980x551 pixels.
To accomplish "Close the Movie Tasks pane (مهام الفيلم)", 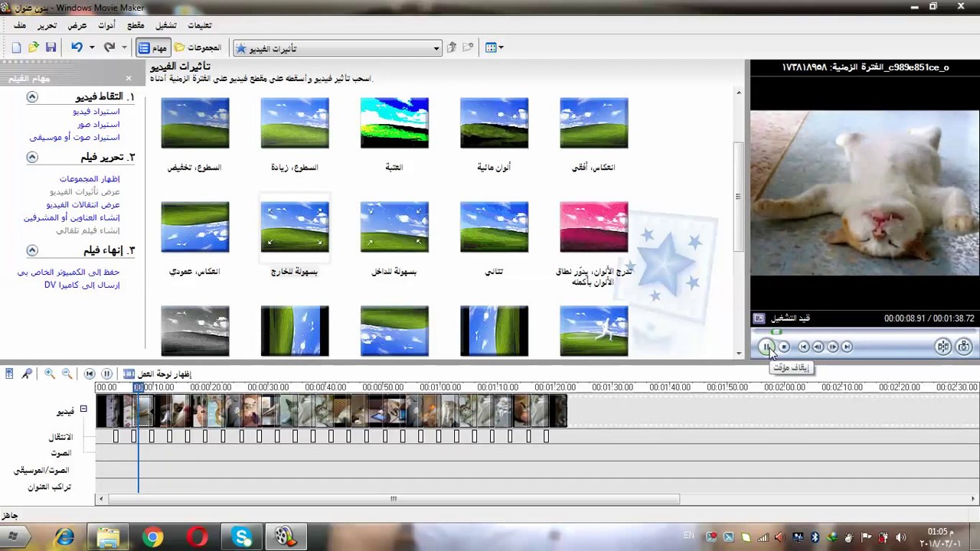I will pyautogui.click(x=129, y=78).
